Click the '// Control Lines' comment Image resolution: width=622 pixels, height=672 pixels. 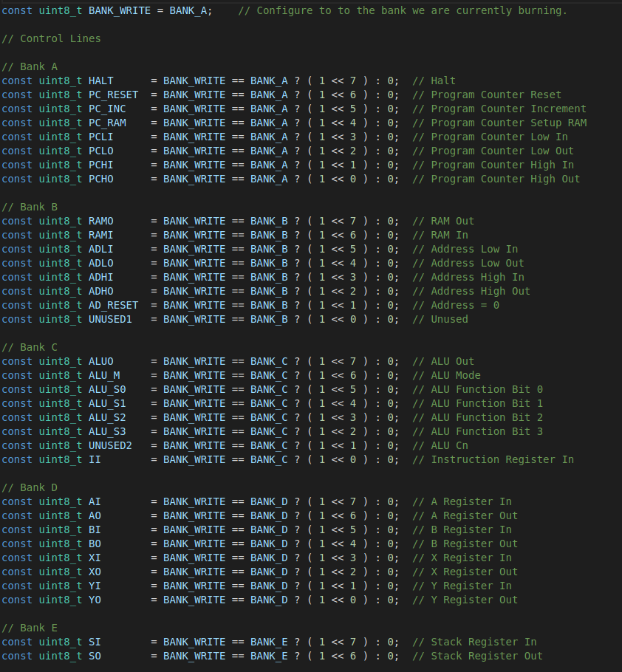51,38
